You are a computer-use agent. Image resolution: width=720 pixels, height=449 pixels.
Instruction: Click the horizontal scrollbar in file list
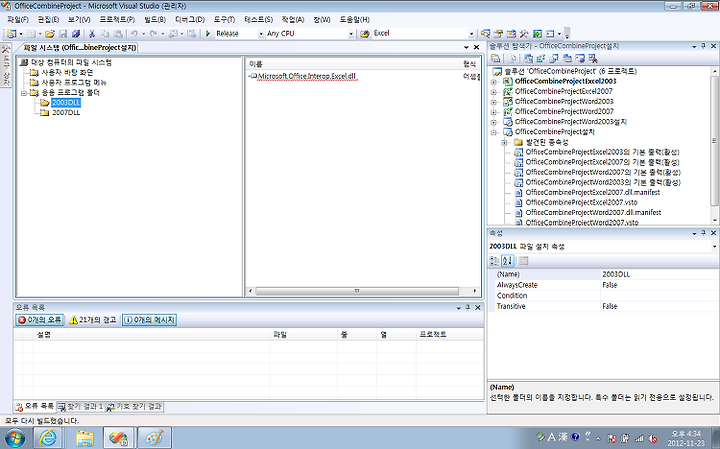point(357,291)
